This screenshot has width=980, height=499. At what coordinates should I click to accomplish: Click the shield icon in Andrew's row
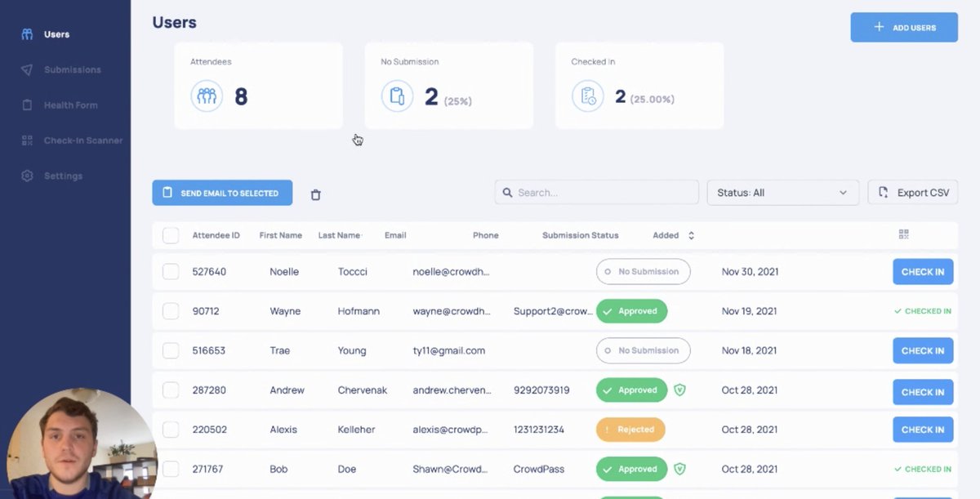click(x=679, y=390)
